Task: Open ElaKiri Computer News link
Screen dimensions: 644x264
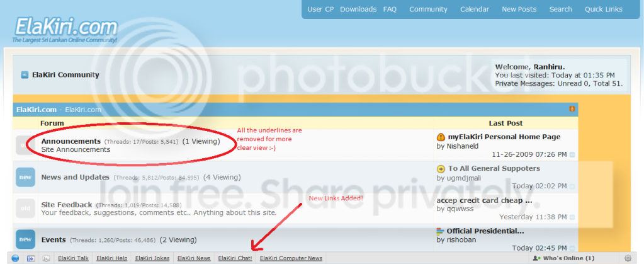Action: pos(291,258)
